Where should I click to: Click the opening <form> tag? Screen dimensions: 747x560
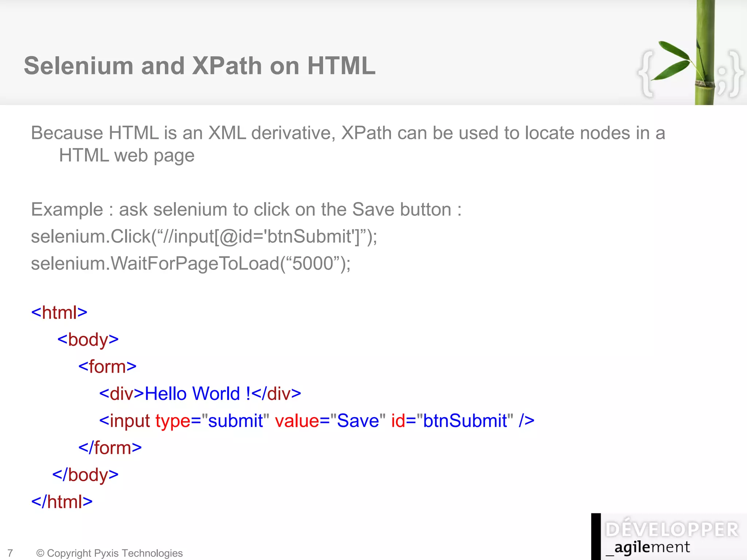(107, 366)
